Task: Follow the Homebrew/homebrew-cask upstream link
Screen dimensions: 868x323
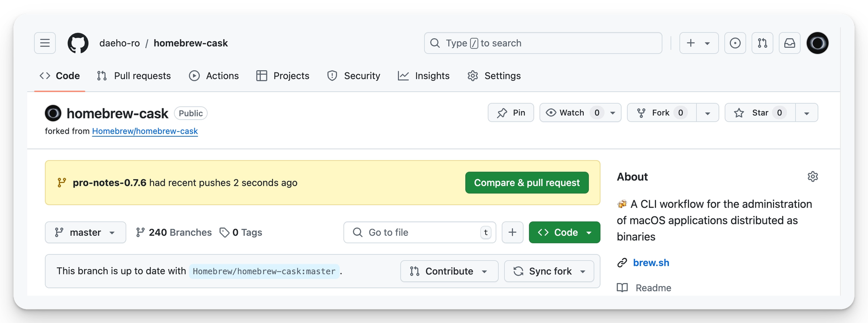Action: coord(145,131)
